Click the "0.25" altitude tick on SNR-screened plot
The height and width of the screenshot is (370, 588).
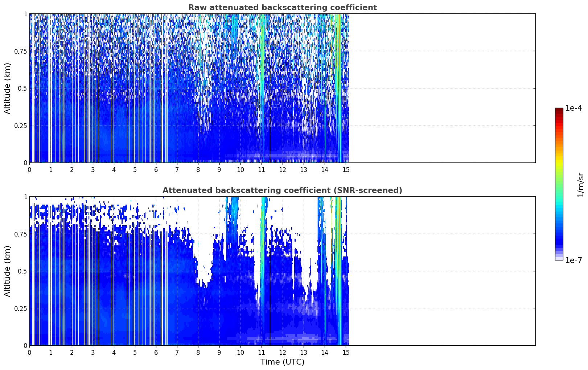[x=21, y=309]
